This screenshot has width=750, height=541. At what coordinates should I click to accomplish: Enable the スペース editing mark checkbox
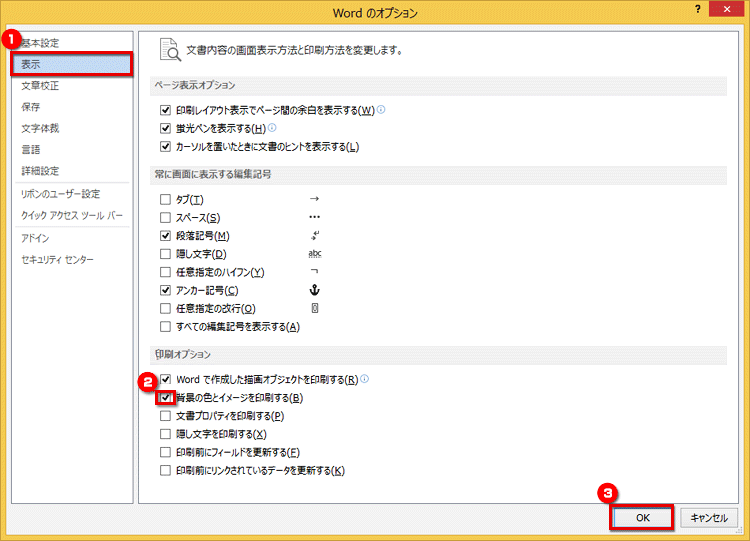(x=165, y=218)
